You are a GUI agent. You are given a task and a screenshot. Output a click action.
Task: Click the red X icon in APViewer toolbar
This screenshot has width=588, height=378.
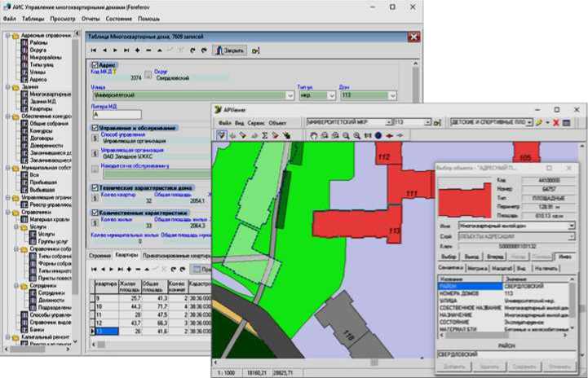click(x=555, y=121)
